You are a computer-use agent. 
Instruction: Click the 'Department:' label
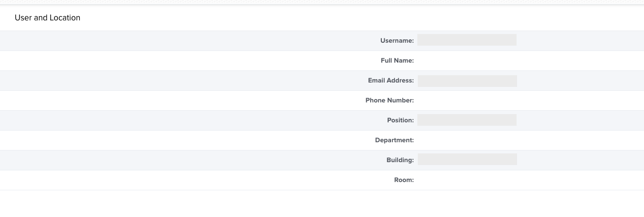click(x=394, y=140)
